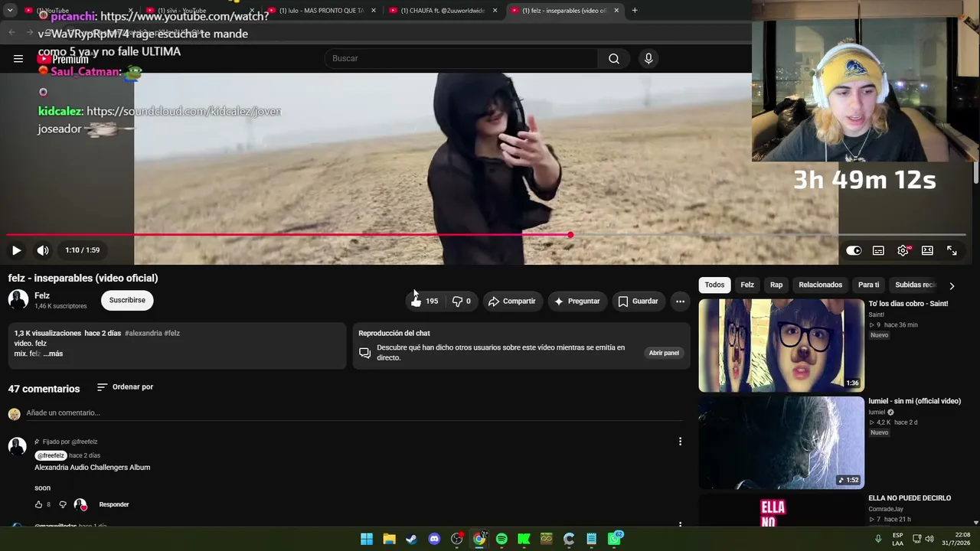The image size is (980, 551).
Task: Select the Para ti filter chip
Action: click(x=868, y=285)
